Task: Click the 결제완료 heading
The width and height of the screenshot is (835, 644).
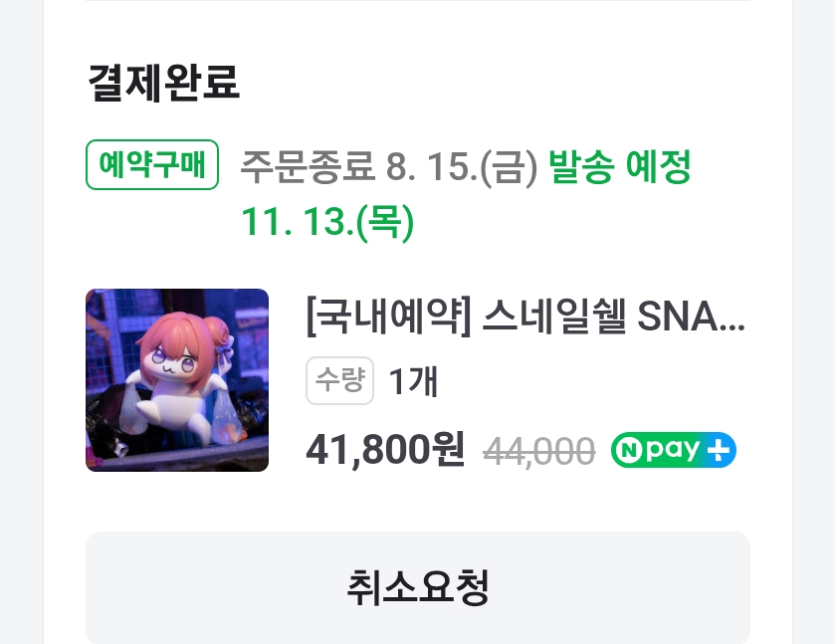Action: click(x=163, y=83)
